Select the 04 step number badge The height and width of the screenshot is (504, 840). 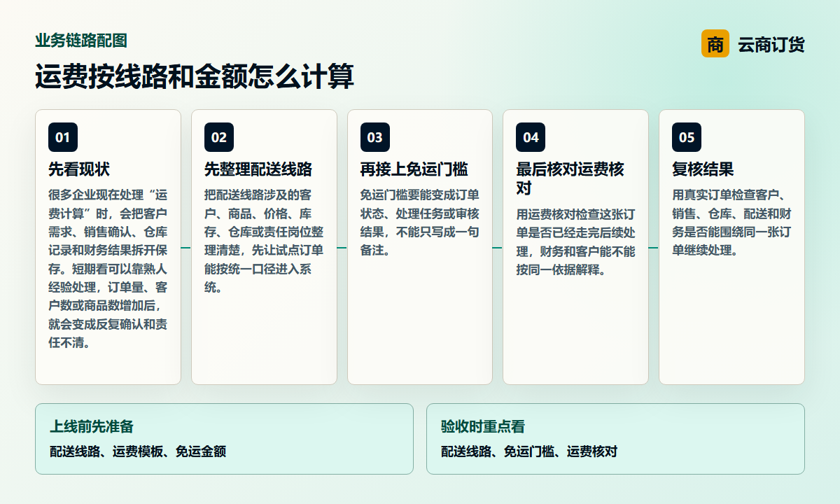[531, 137]
